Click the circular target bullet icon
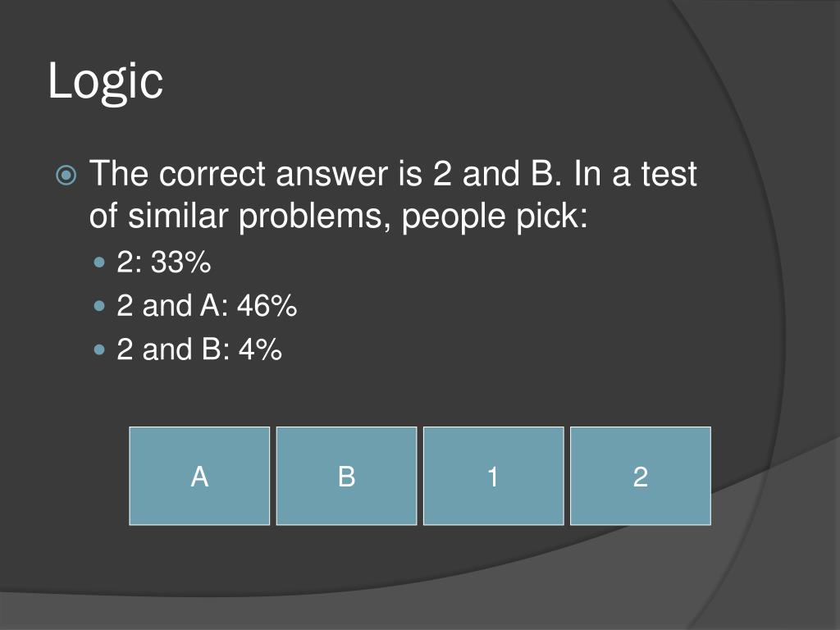This screenshot has width=840, height=630. 66,176
